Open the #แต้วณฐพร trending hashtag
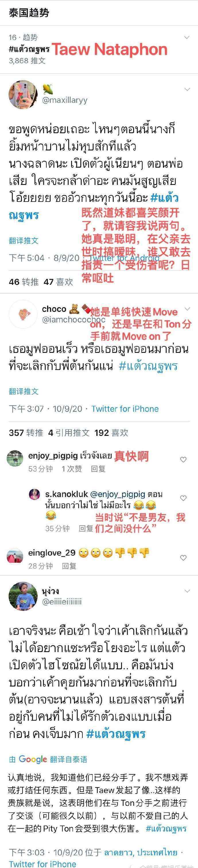 click(x=29, y=49)
